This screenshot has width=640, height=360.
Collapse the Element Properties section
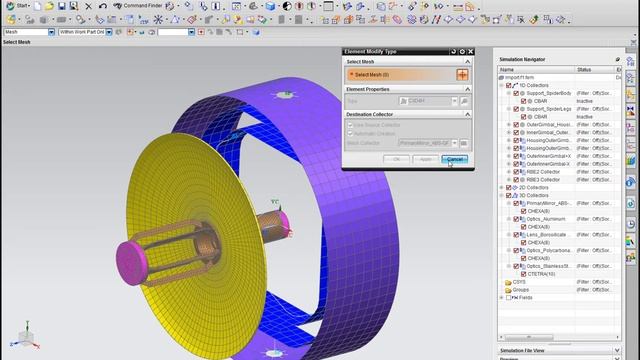(x=467, y=89)
